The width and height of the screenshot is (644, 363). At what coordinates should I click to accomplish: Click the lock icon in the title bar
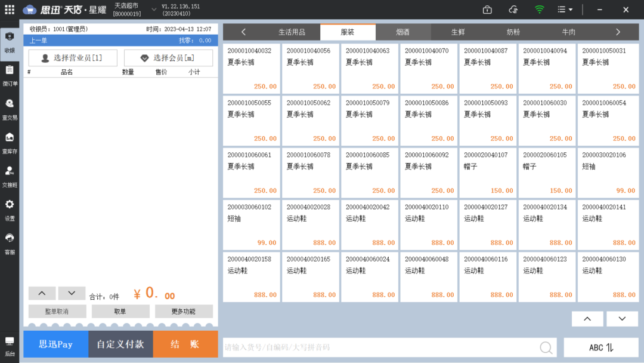tap(487, 10)
